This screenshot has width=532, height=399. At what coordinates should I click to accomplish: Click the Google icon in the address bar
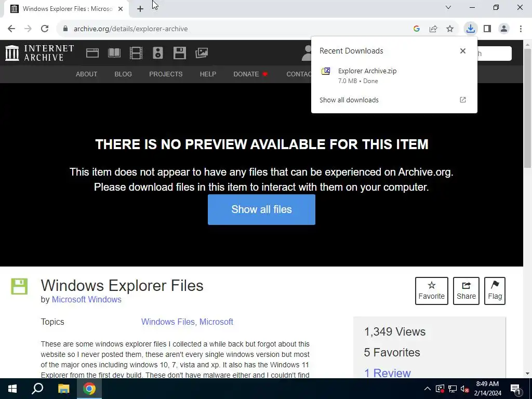tap(417, 29)
